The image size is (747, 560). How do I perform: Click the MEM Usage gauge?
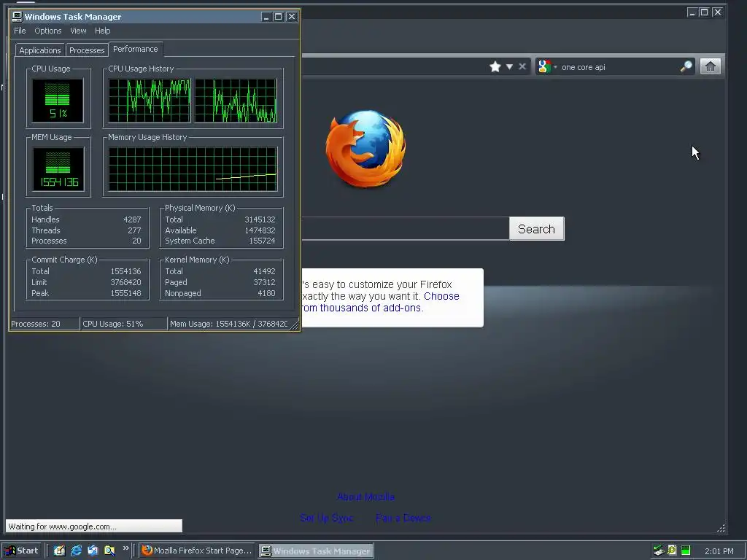(58, 169)
